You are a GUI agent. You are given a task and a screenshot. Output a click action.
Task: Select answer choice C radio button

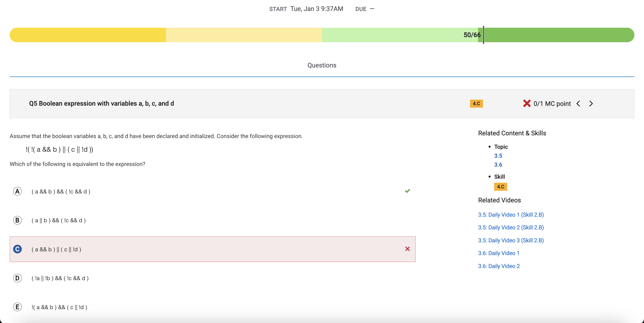[x=17, y=249]
